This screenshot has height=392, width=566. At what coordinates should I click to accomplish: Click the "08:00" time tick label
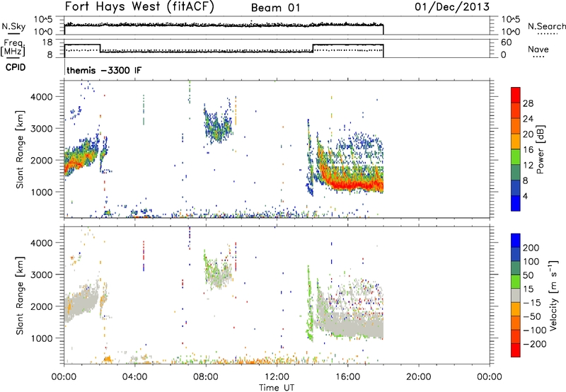206,377
